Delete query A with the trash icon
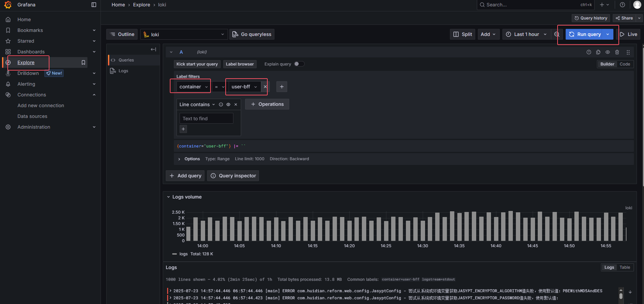The width and height of the screenshot is (644, 304). click(617, 52)
